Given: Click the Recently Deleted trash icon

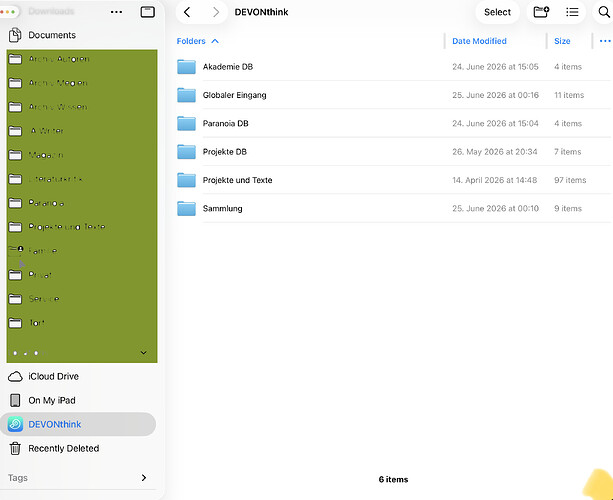Looking at the screenshot, I should [15, 448].
